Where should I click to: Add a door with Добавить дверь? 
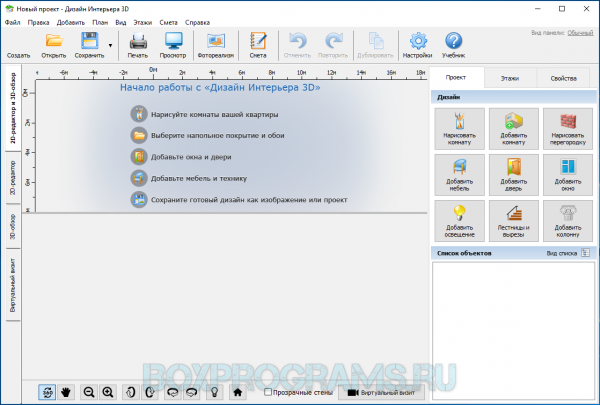pos(514,175)
